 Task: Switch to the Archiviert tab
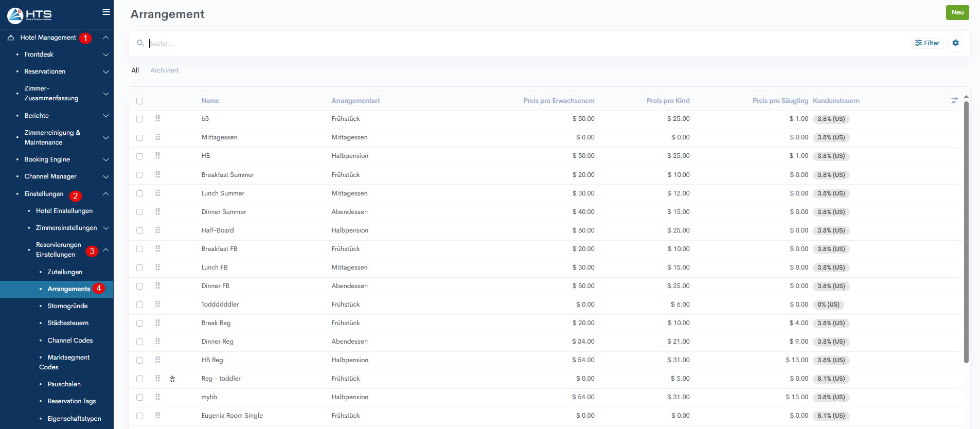[164, 70]
